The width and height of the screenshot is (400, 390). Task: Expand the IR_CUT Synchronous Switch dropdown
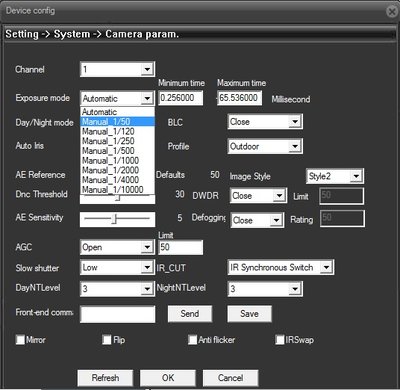click(x=281, y=267)
